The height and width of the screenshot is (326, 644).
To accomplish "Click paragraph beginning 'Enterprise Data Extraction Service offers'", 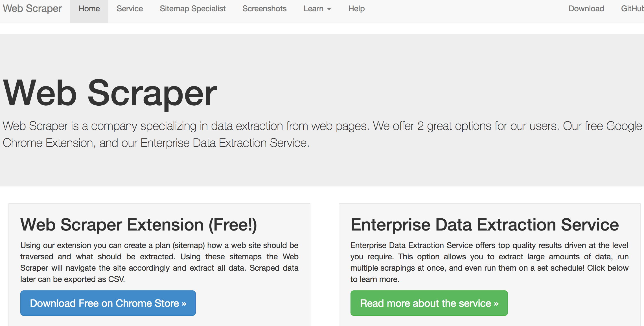I will pyautogui.click(x=490, y=262).
